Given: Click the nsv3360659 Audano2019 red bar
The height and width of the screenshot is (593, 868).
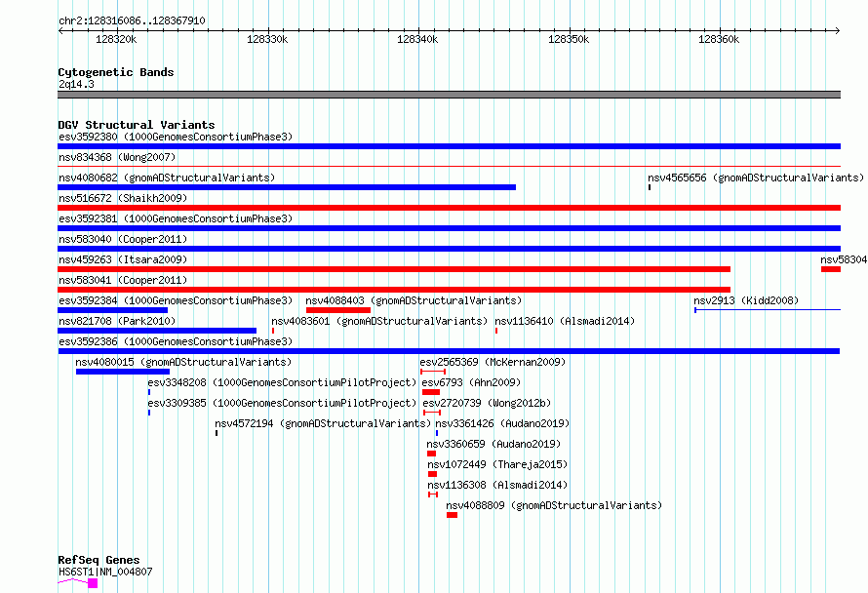Looking at the screenshot, I should click(432, 454).
